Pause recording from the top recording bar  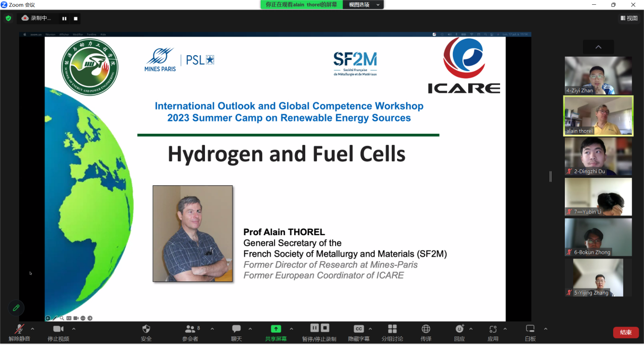(64, 19)
